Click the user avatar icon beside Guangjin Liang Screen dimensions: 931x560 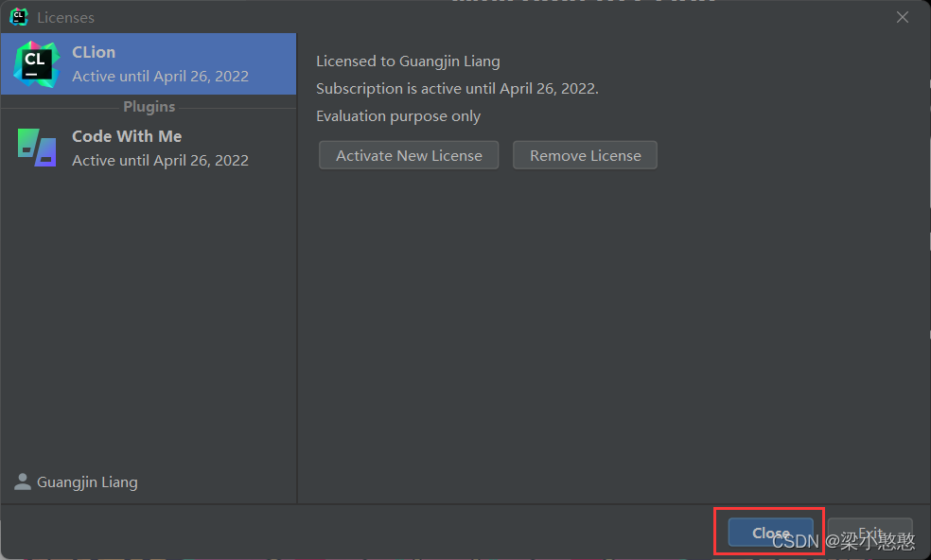[x=23, y=481]
